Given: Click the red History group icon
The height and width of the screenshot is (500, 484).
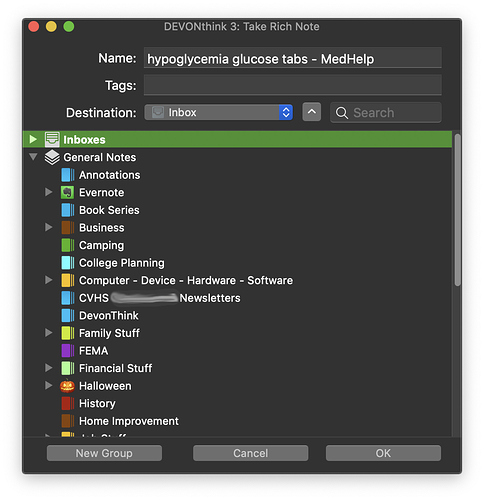Looking at the screenshot, I should tap(68, 403).
